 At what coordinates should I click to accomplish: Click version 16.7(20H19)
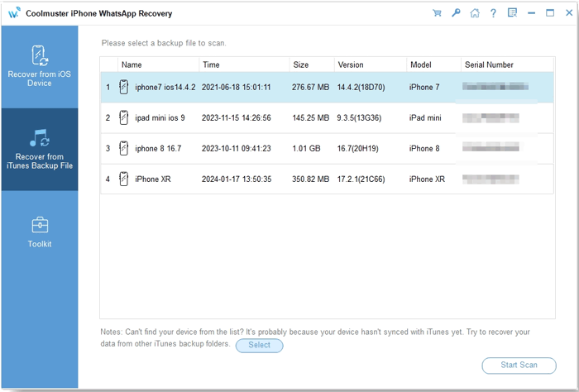point(357,148)
